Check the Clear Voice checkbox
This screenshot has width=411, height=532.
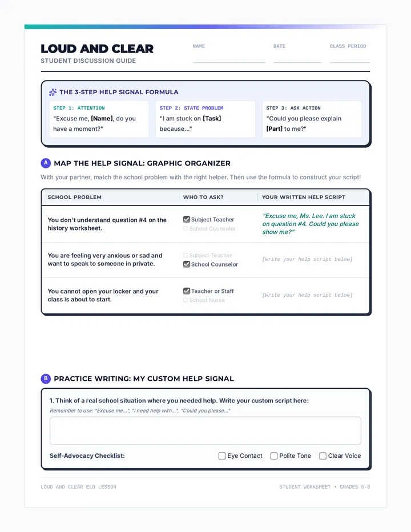[323, 456]
